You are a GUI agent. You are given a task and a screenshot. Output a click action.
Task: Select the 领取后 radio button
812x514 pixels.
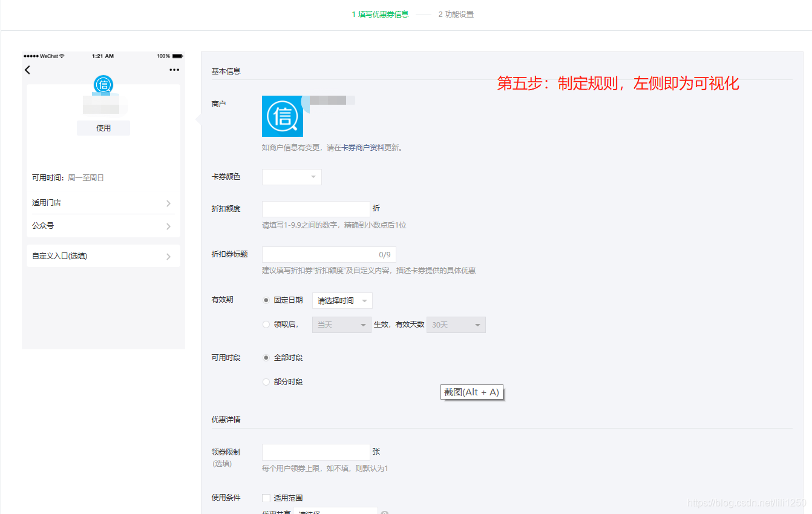(266, 325)
